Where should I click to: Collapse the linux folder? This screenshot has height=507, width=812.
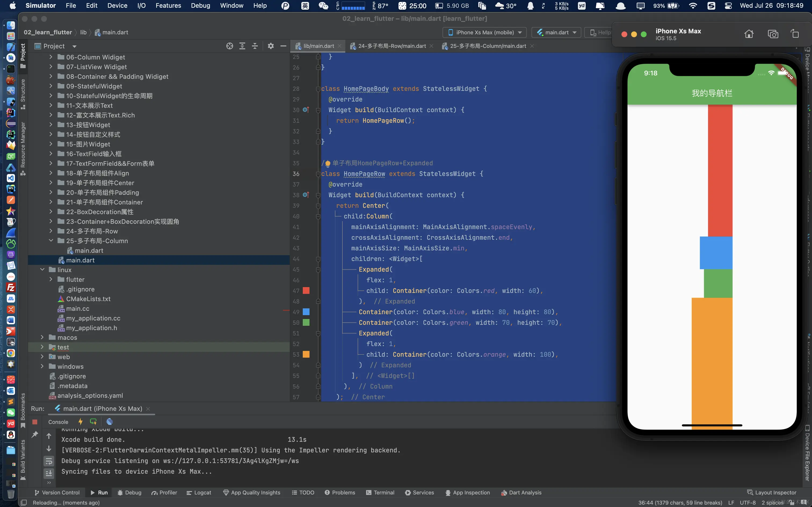click(x=42, y=269)
